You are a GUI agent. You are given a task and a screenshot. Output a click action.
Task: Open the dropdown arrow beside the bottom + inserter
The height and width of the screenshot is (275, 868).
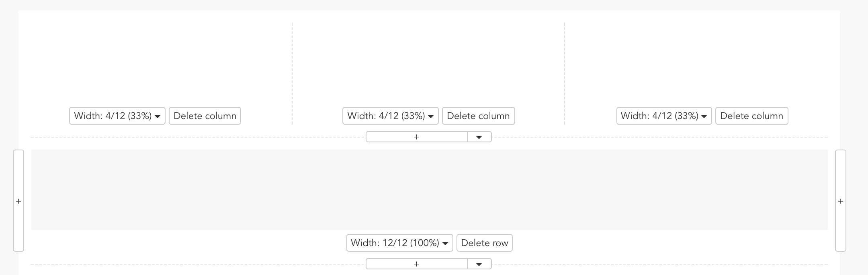[x=479, y=264]
